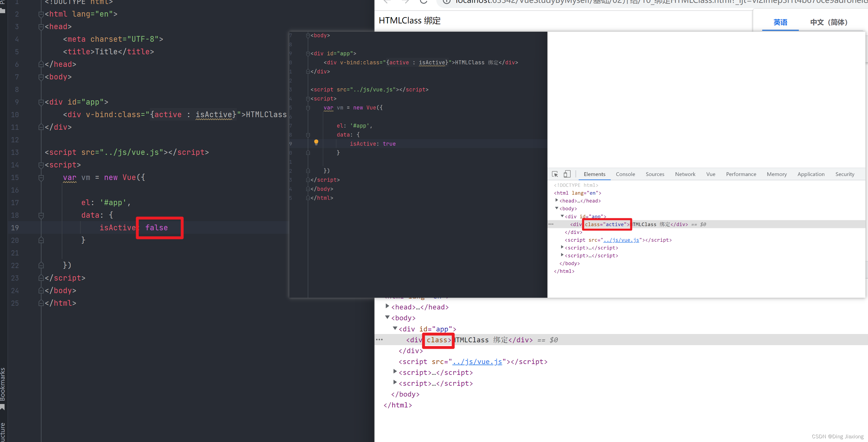This screenshot has width=868, height=442.
Task: Follow ../js/vue.js link in lower DevTools
Action: tap(477, 361)
